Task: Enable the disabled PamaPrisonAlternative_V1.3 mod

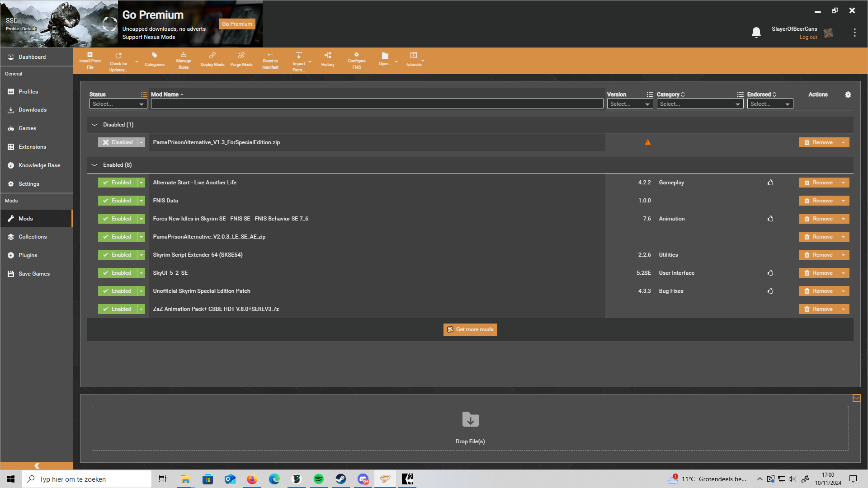Action: tap(118, 142)
